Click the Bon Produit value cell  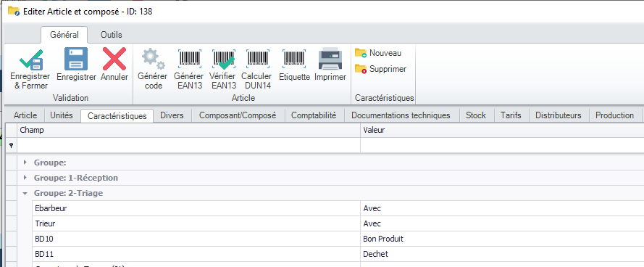(502, 239)
